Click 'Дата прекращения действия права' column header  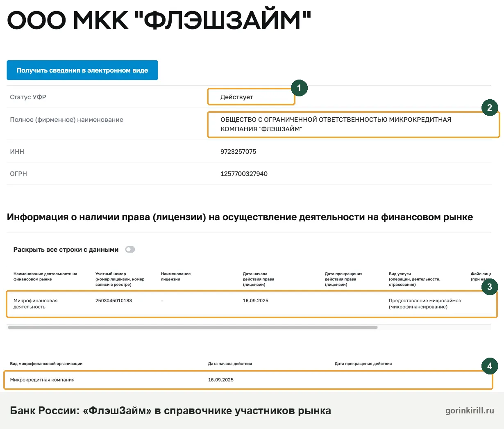tap(343, 279)
